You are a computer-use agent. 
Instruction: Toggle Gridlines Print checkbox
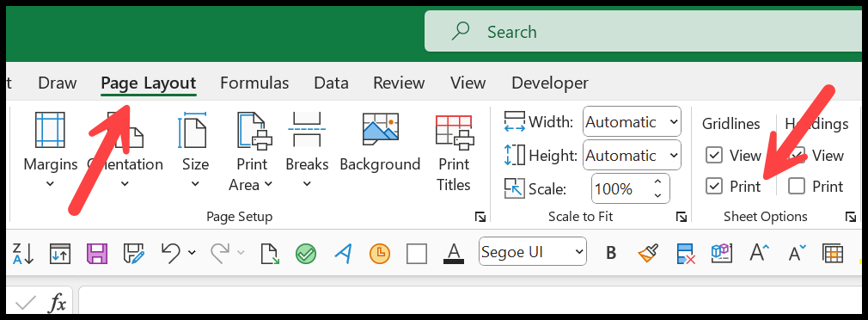[714, 187]
